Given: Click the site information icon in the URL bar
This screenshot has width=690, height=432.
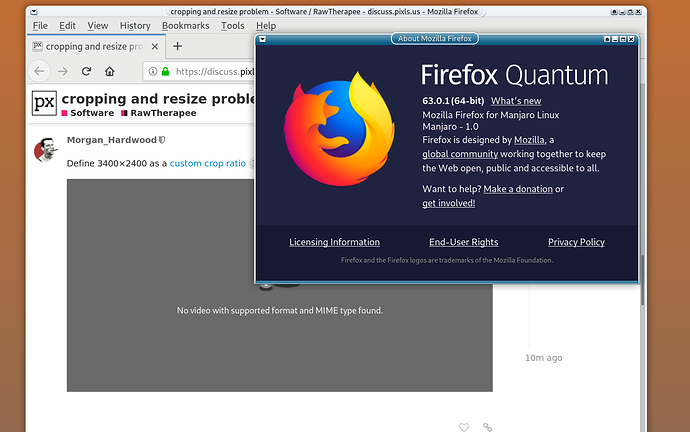Looking at the screenshot, I should (x=152, y=71).
